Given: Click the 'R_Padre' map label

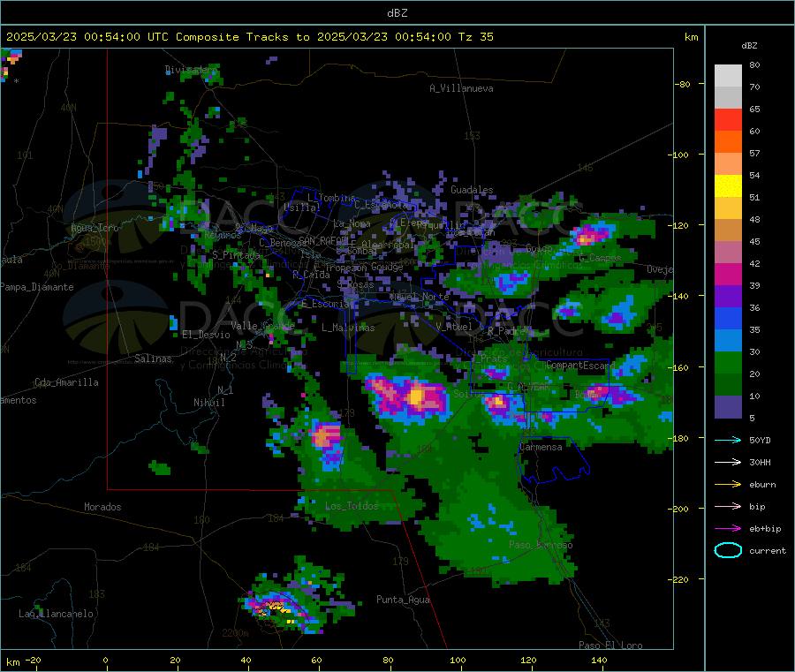Looking at the screenshot, I should click(506, 331).
